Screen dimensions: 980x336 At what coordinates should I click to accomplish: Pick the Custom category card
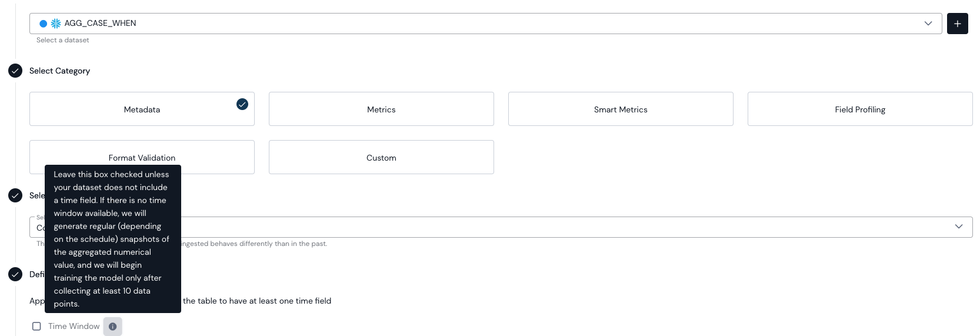click(x=381, y=157)
